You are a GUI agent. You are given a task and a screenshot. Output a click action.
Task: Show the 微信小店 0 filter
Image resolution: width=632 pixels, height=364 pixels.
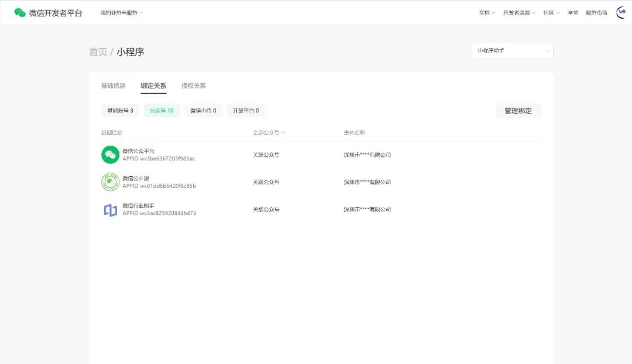[x=203, y=111]
